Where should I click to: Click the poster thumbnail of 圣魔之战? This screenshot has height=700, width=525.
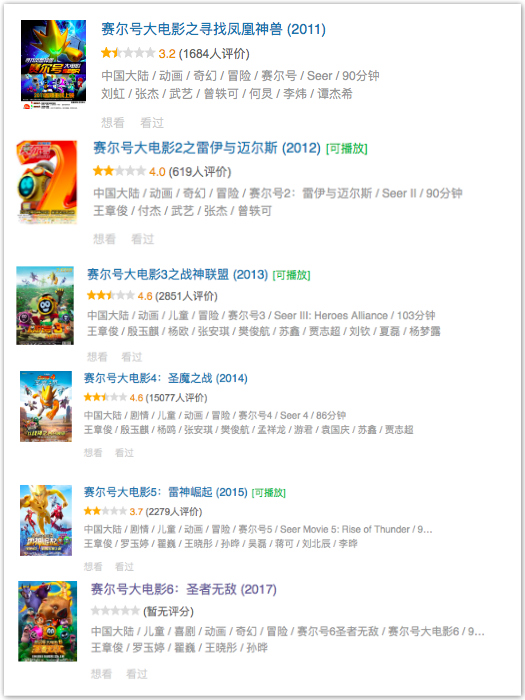[46, 406]
